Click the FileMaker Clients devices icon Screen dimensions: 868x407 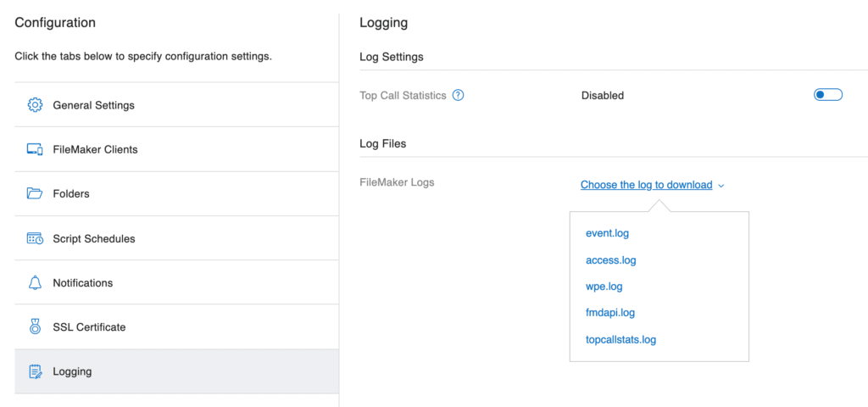click(x=35, y=149)
